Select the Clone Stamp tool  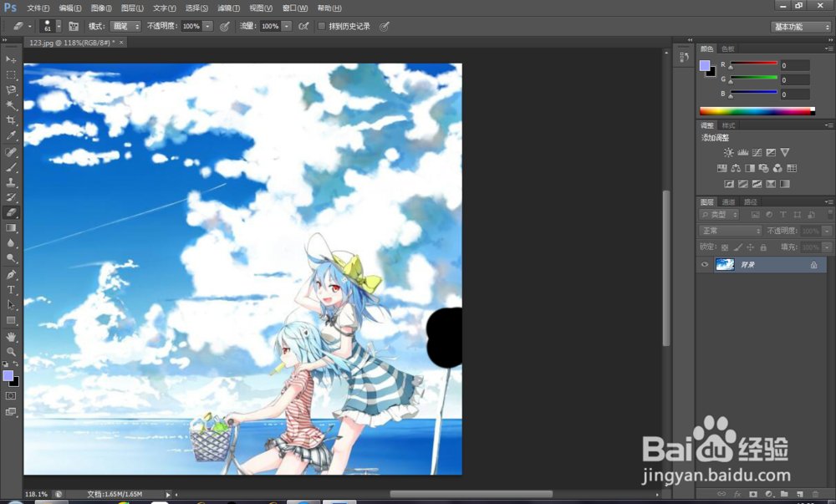[11, 182]
